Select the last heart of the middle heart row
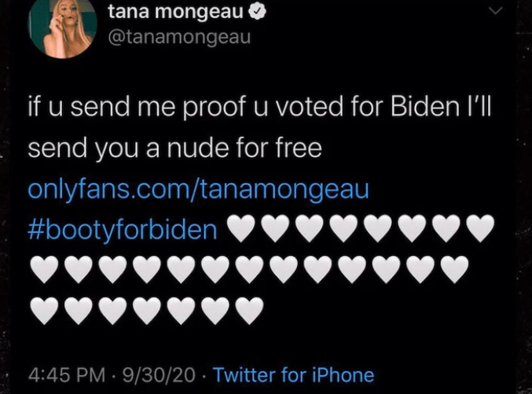 (455, 269)
